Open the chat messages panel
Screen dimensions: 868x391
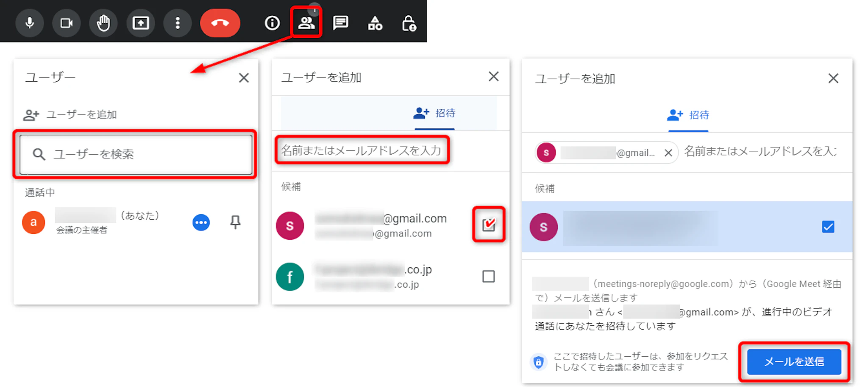340,23
